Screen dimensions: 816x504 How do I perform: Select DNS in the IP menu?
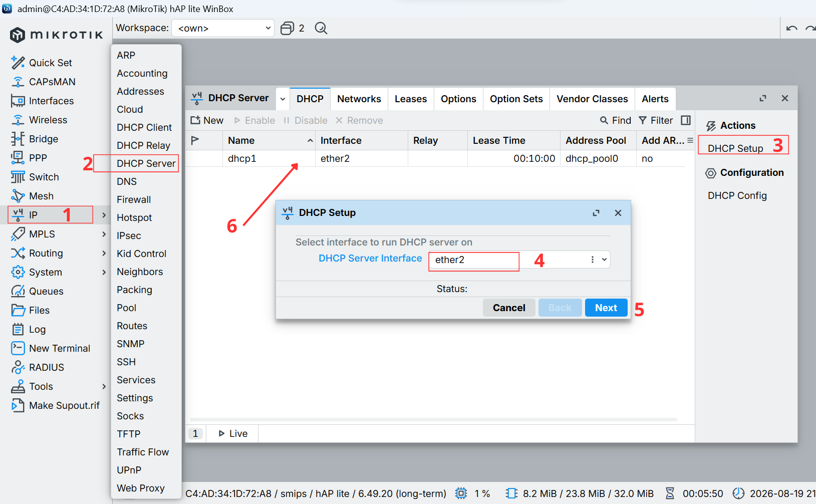pyautogui.click(x=127, y=181)
